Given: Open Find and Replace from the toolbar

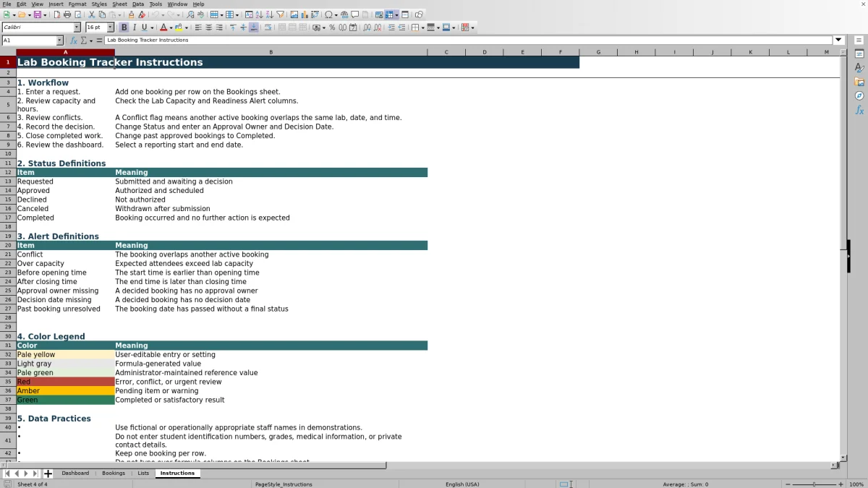Looking at the screenshot, I should [x=190, y=14].
